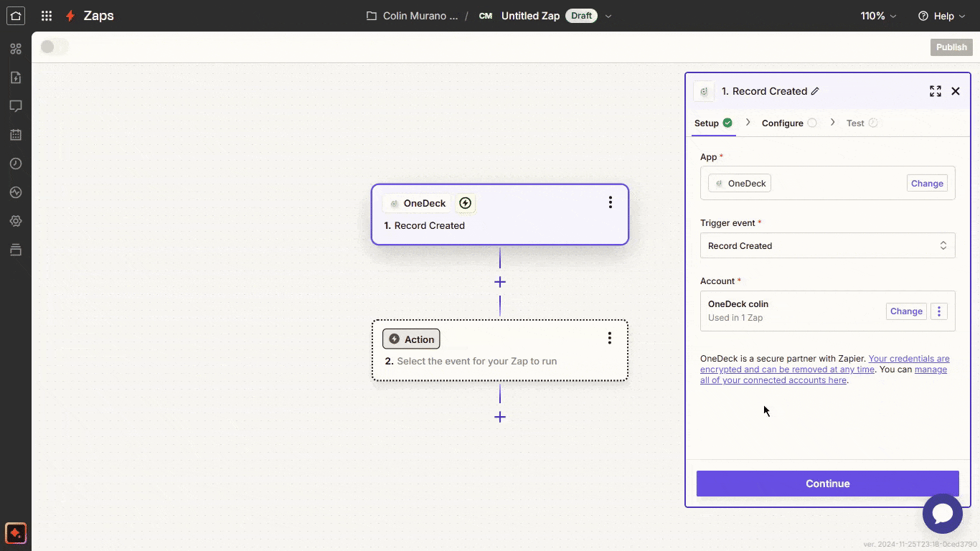This screenshot has width=980, height=551.
Task: Click the Continue button
Action: point(828,484)
